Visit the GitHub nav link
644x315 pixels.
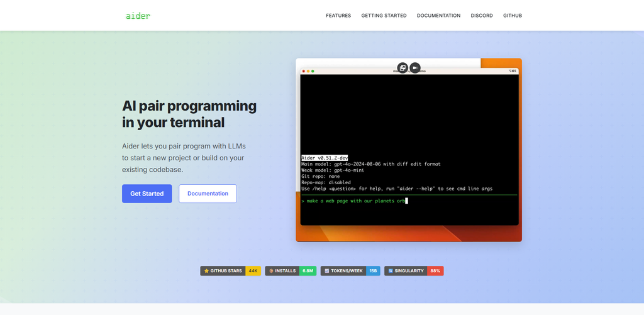pos(513,16)
